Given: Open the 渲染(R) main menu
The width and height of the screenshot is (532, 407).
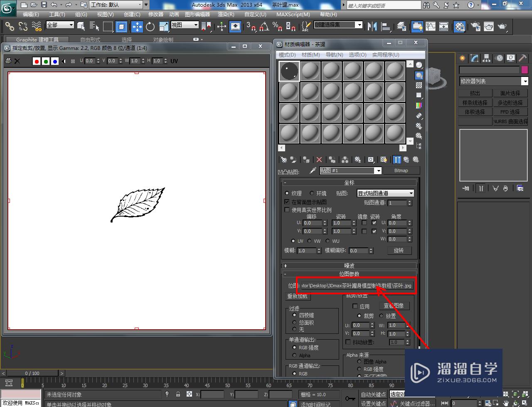Looking at the screenshot, I should [226, 15].
